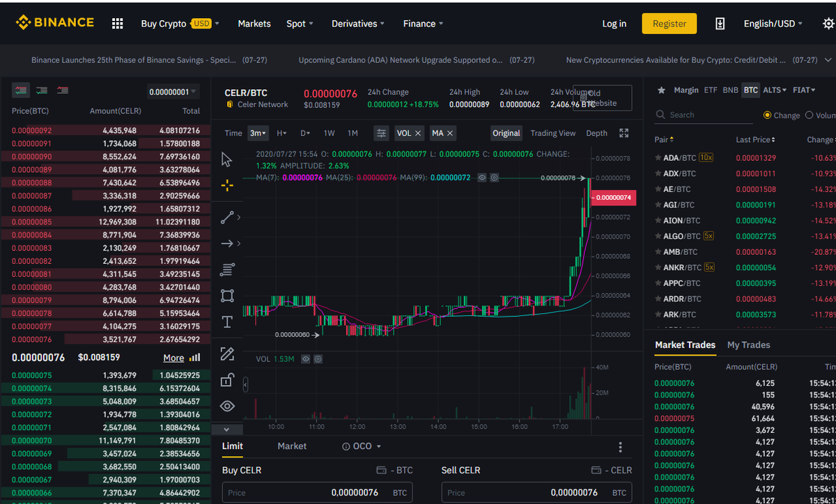
Task: Select the rectangle shape drawing tool
Action: click(x=227, y=296)
